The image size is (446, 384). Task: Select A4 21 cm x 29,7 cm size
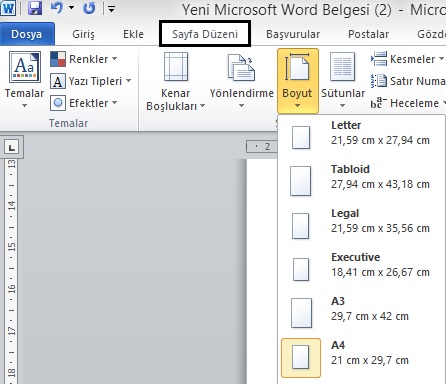pos(361,357)
